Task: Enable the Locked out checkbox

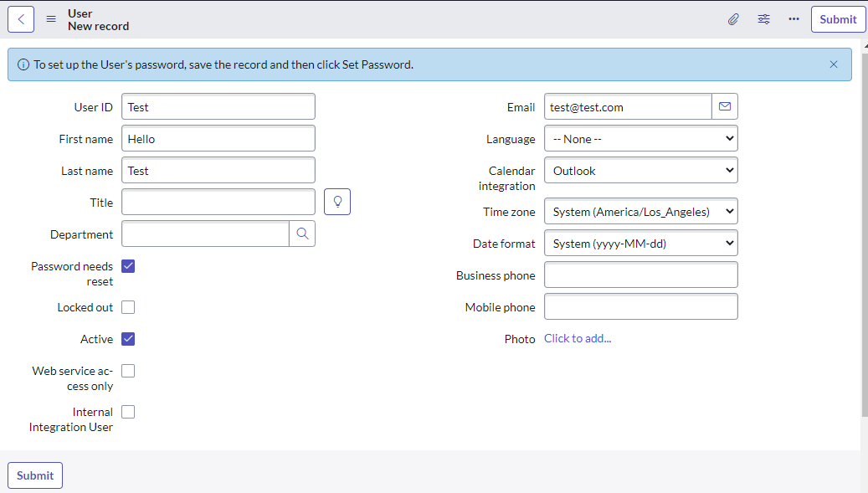Action: point(128,307)
